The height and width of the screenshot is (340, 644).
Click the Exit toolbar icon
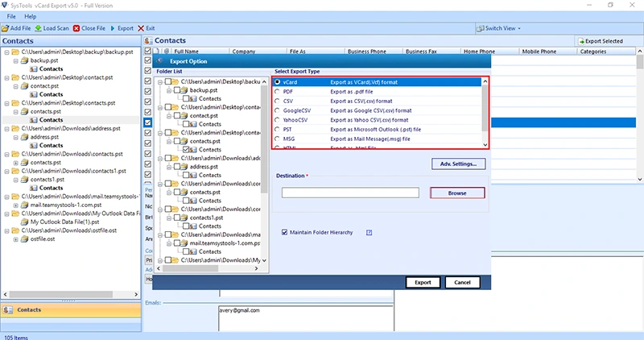pos(141,28)
